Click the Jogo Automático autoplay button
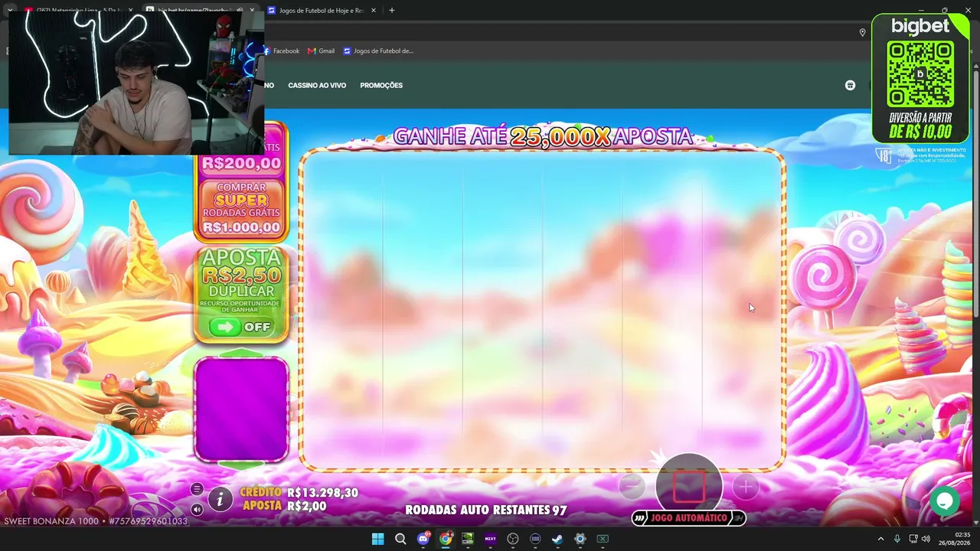980x551 pixels. (689, 518)
